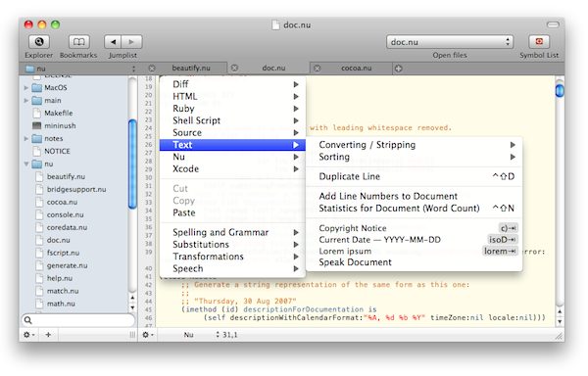Viewport: 588px width, 376px height.
Task: Click the Bookmarks book icon
Action: tap(78, 41)
